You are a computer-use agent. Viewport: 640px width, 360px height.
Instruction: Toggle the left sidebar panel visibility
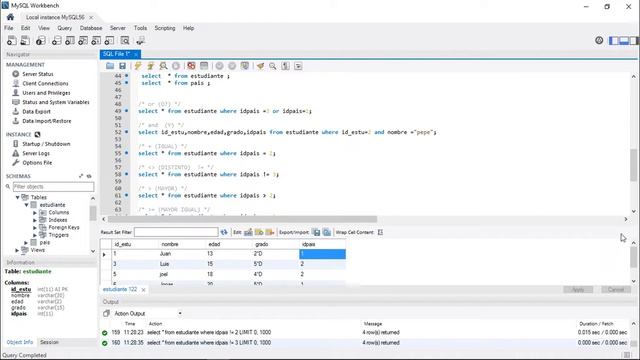614,40
